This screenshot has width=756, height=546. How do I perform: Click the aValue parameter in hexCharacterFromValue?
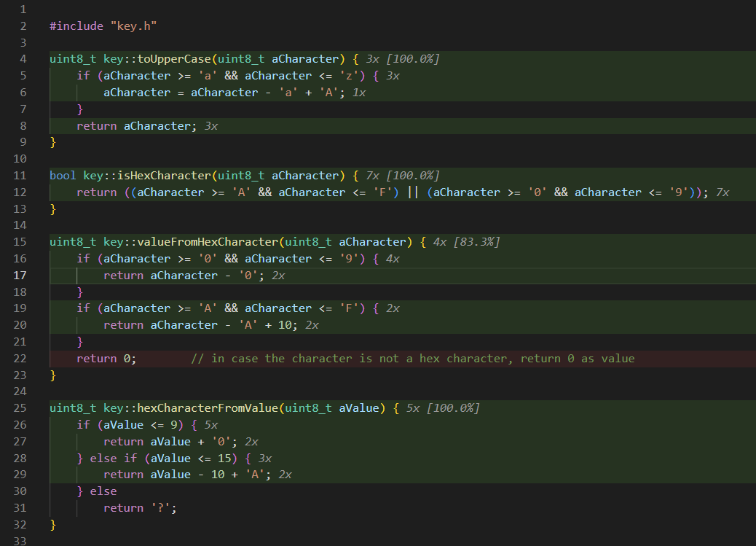(361, 407)
